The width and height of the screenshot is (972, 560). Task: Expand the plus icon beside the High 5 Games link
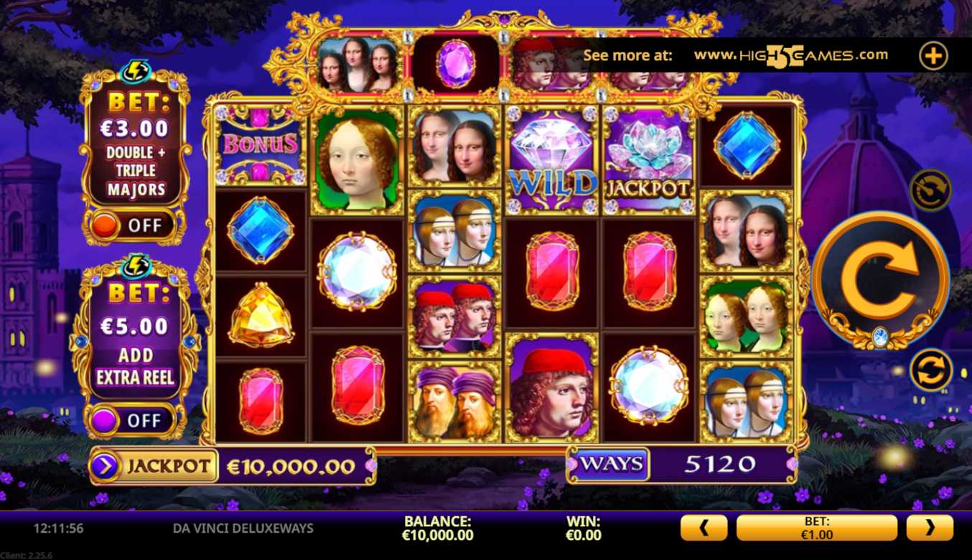point(933,55)
